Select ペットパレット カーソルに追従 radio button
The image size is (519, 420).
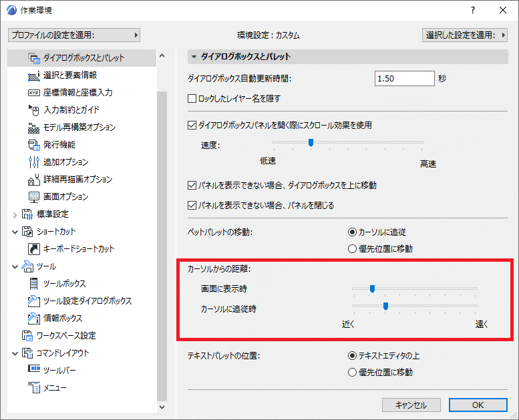click(352, 232)
